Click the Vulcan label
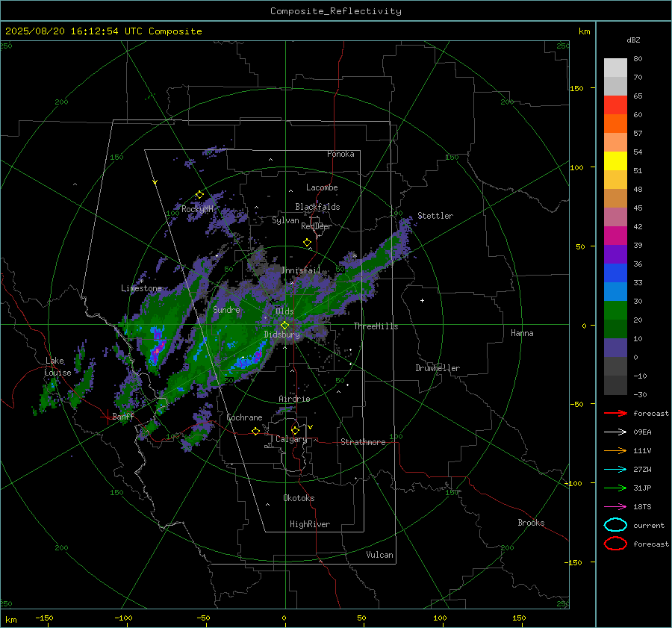Viewport: 672px width, 628px height. [379, 555]
